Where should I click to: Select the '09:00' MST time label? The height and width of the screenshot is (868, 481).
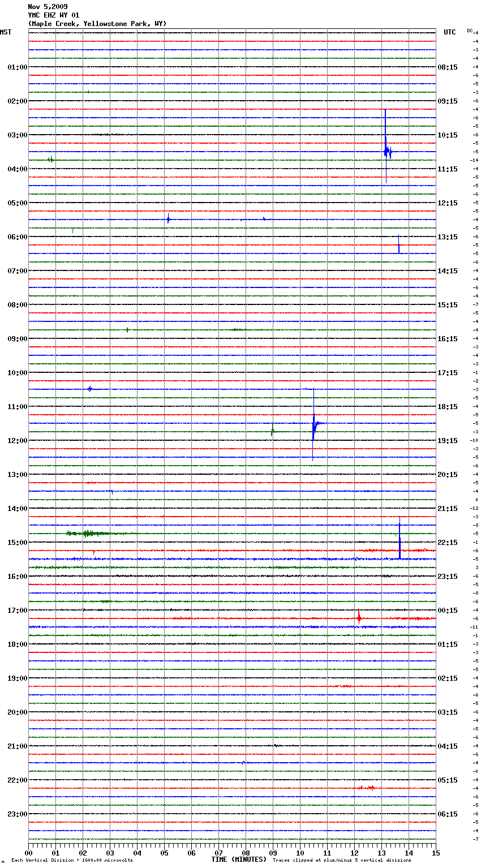18,339
